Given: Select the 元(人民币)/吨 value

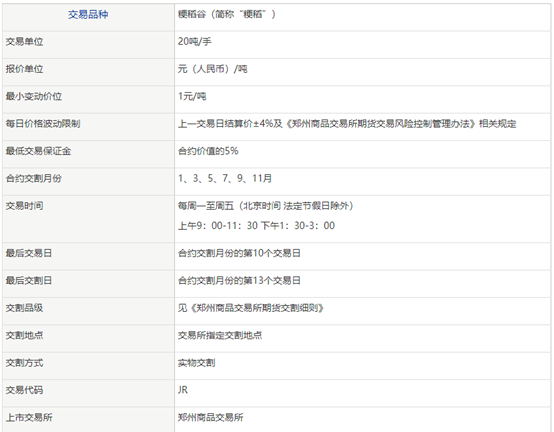Looking at the screenshot, I should pyautogui.click(x=212, y=69).
